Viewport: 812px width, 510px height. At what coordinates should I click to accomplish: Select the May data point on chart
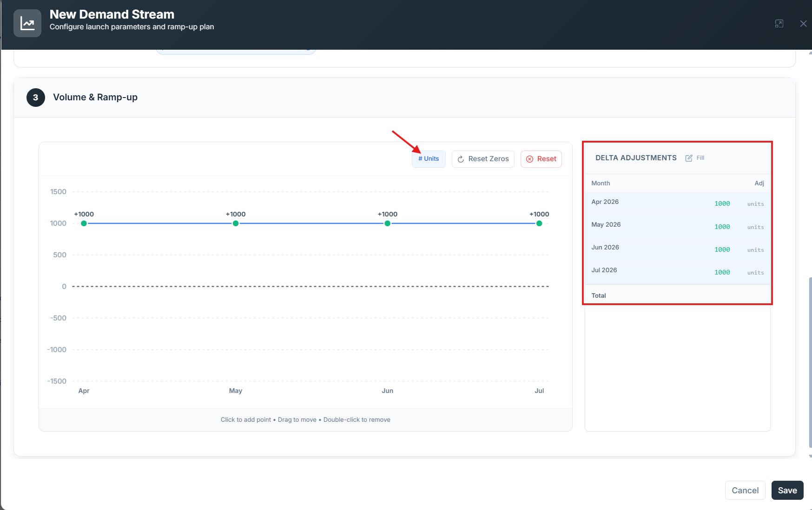(236, 223)
